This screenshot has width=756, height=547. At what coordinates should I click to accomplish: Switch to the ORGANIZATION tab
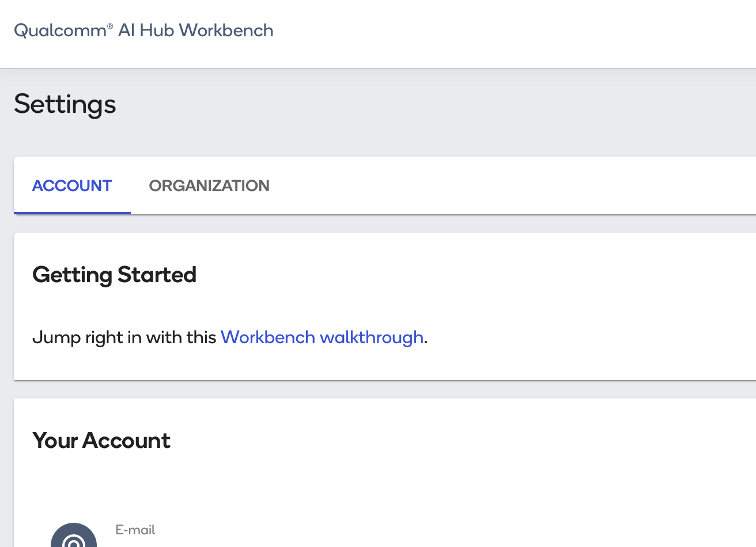point(209,185)
